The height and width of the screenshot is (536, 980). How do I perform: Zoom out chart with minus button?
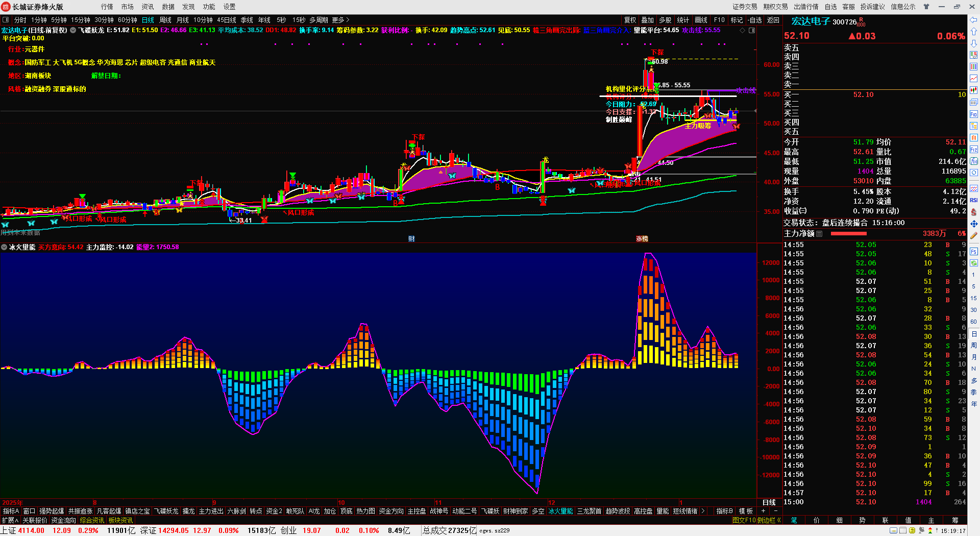(776, 511)
